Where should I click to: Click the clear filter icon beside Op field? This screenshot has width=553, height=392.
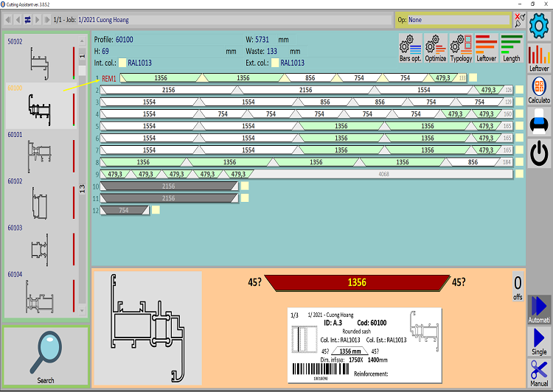[519, 20]
